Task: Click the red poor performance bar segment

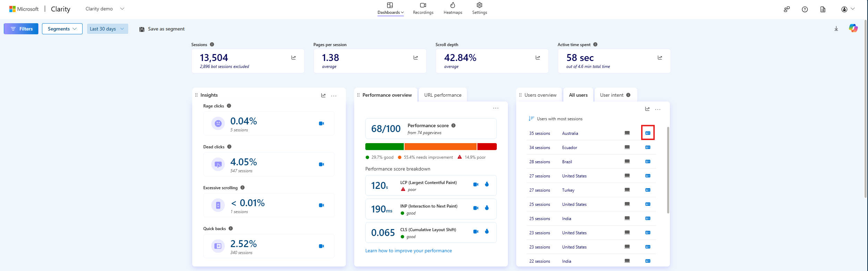Action: (487, 147)
